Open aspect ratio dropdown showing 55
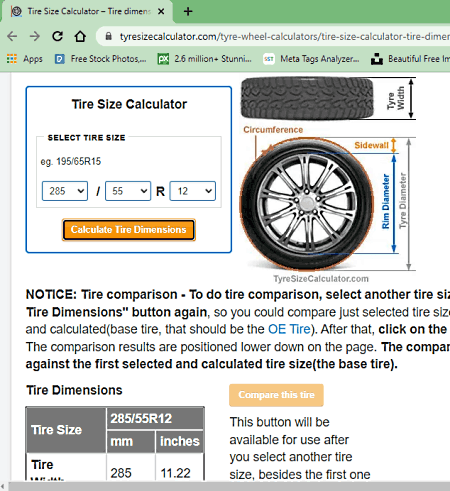 128,191
